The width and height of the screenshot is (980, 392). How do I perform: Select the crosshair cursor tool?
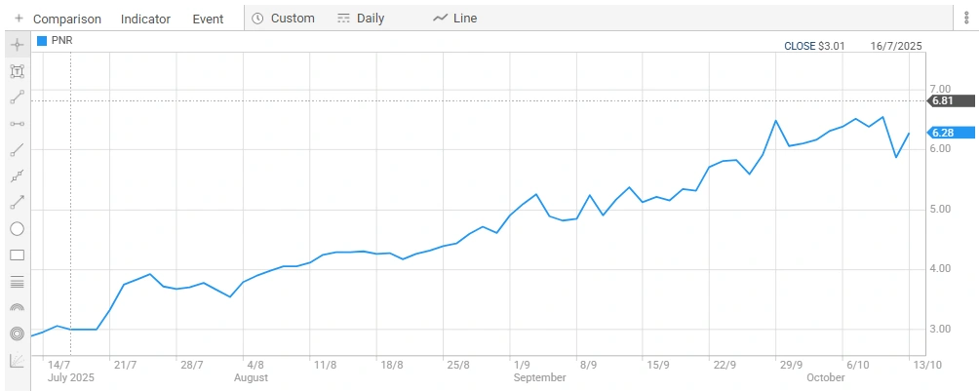17,45
